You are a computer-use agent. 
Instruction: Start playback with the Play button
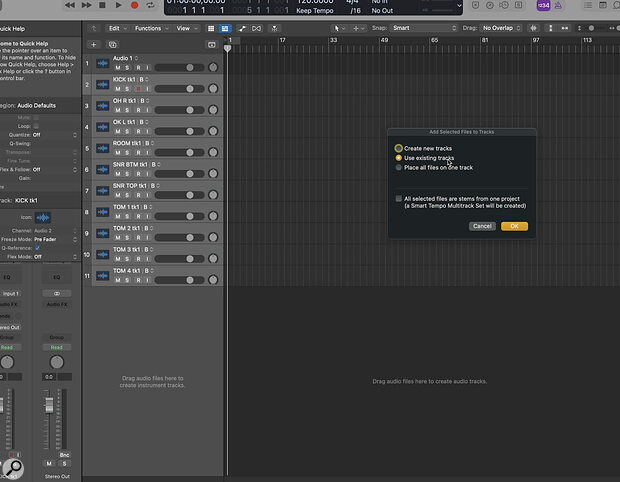118,5
